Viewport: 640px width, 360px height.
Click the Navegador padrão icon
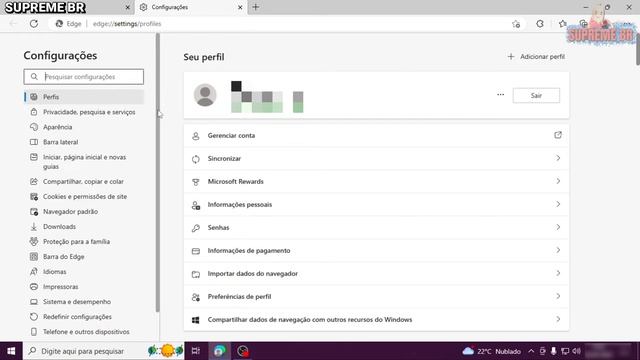34,212
